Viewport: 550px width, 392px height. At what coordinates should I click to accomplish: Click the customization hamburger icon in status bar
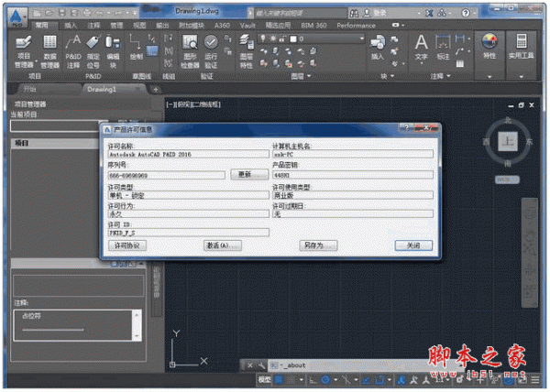(535, 380)
